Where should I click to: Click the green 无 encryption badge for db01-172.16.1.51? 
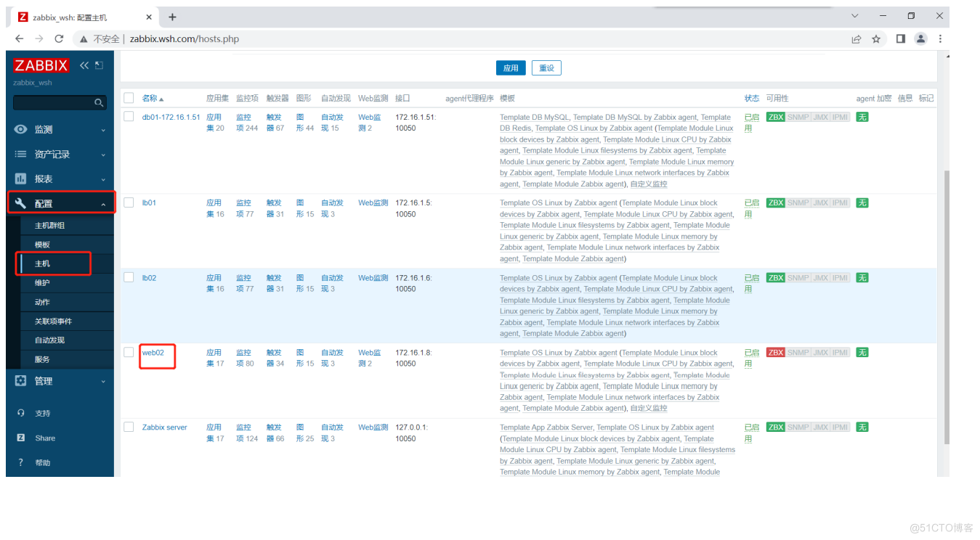click(x=862, y=117)
